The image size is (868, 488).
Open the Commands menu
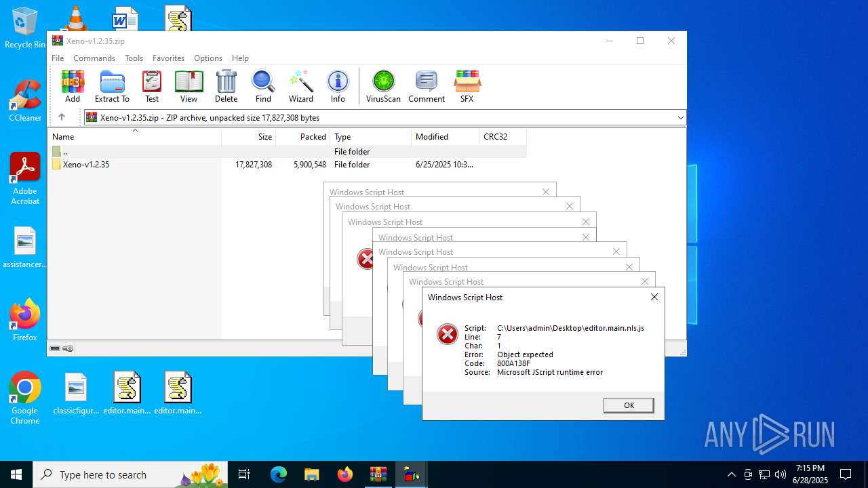point(94,58)
